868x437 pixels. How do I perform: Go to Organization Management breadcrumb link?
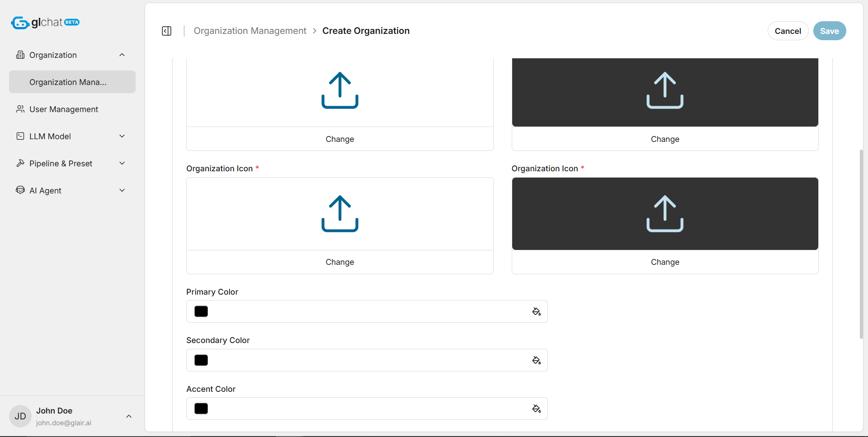tap(250, 31)
